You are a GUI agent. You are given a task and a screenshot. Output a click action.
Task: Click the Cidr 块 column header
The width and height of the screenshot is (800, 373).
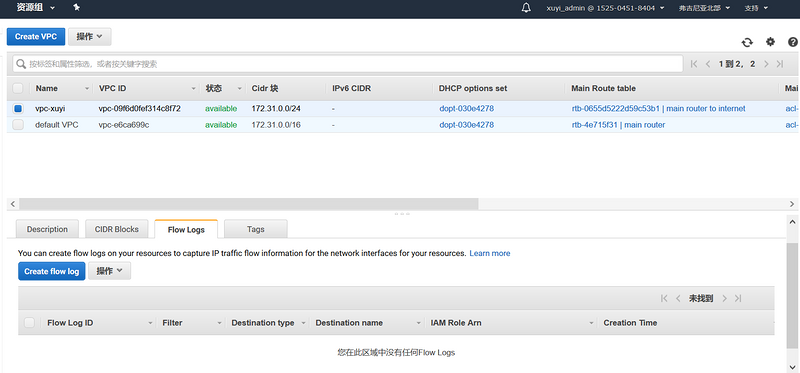(265, 88)
